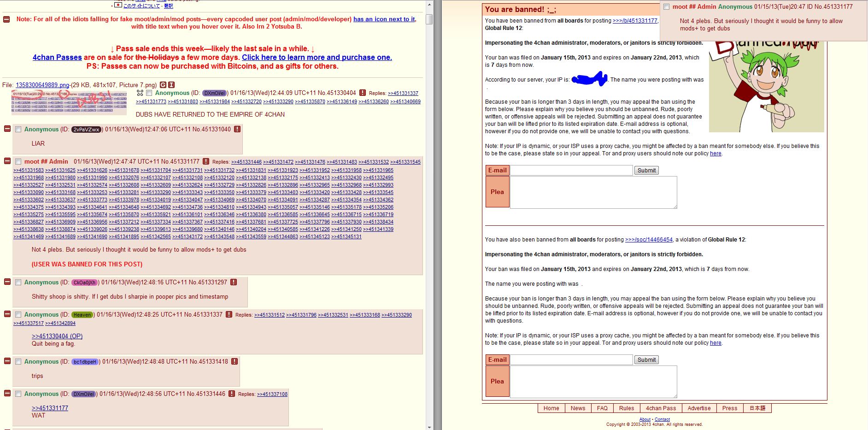
Task: Click the 2vPaVZwx poster ID badge
Action: point(86,130)
